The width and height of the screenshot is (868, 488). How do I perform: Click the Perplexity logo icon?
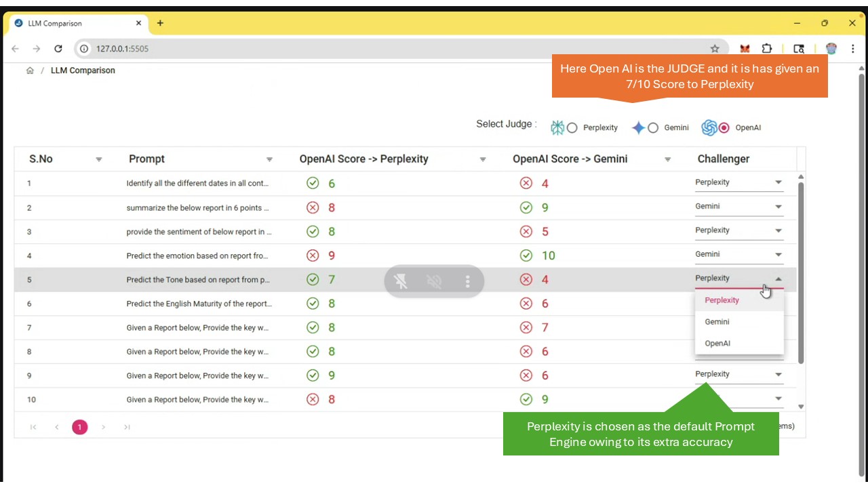click(x=557, y=127)
